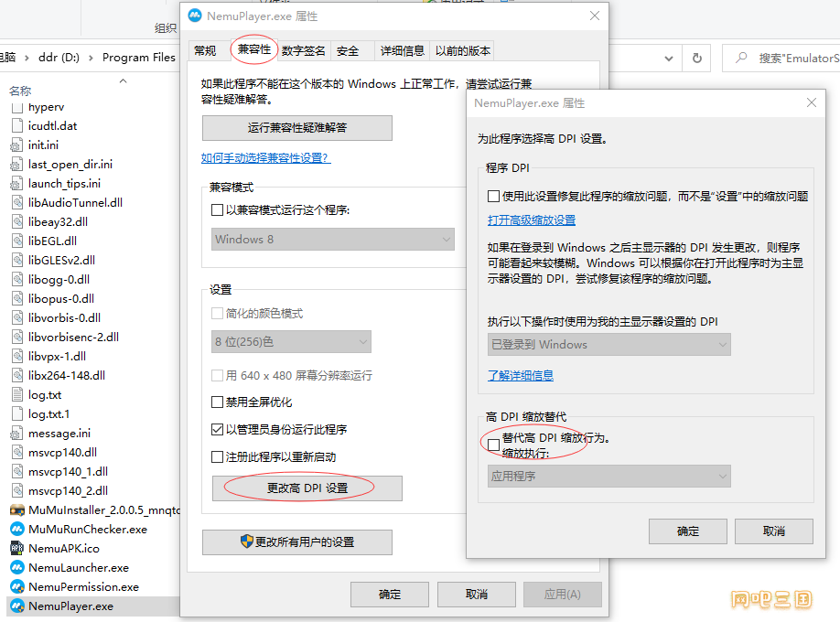Click the libGLESv2.dll file icon
This screenshot has width=840, height=622.
17,260
